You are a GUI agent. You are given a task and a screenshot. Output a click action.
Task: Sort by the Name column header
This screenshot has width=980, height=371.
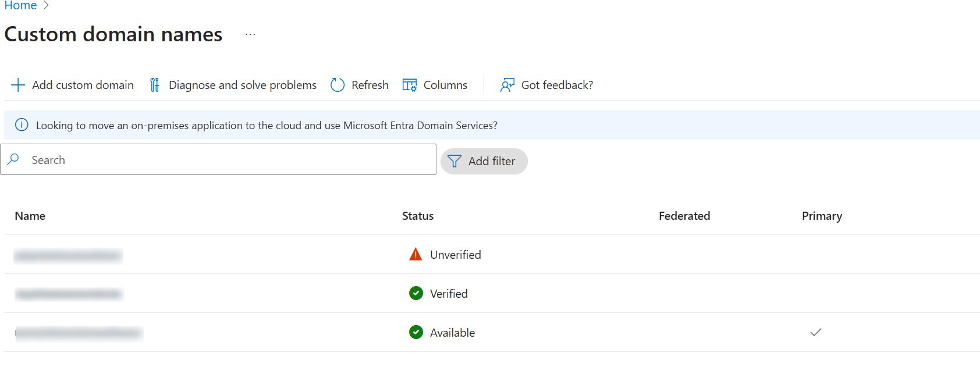pos(30,216)
